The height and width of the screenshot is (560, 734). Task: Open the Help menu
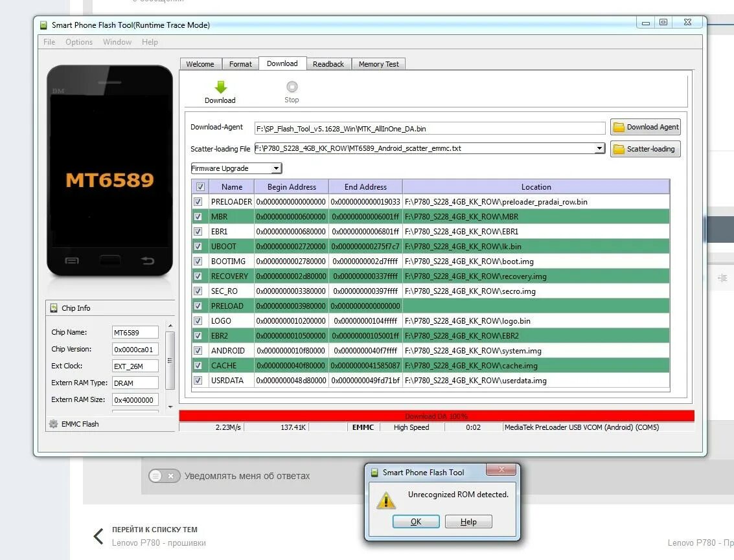pos(150,42)
